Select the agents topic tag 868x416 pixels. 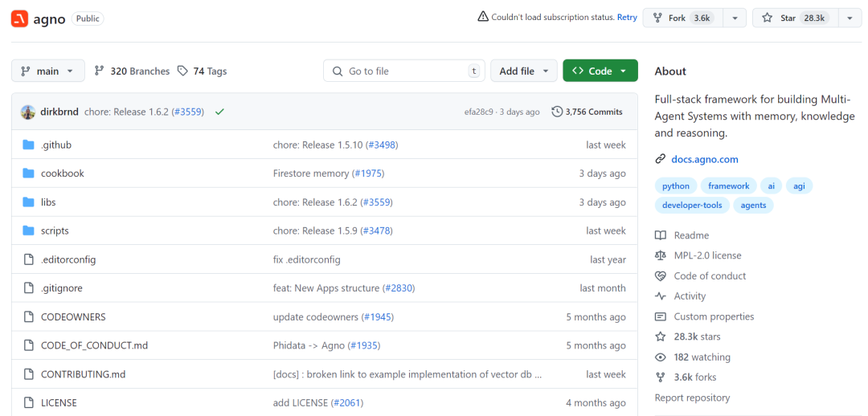(753, 206)
